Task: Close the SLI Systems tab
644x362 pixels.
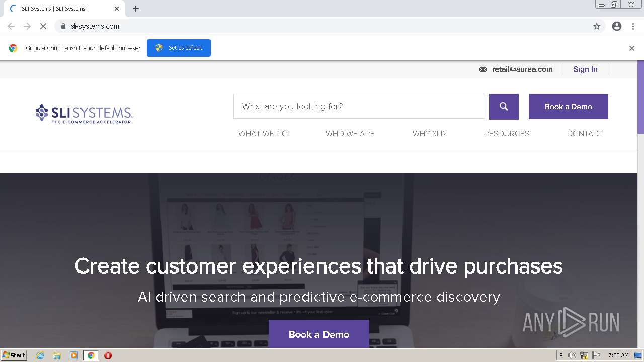Action: [117, 9]
